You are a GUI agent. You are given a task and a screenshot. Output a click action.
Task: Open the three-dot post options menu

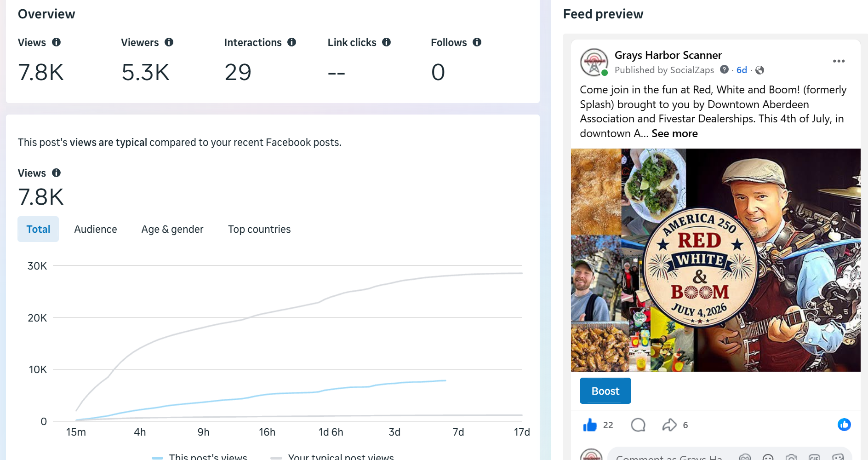(x=839, y=61)
